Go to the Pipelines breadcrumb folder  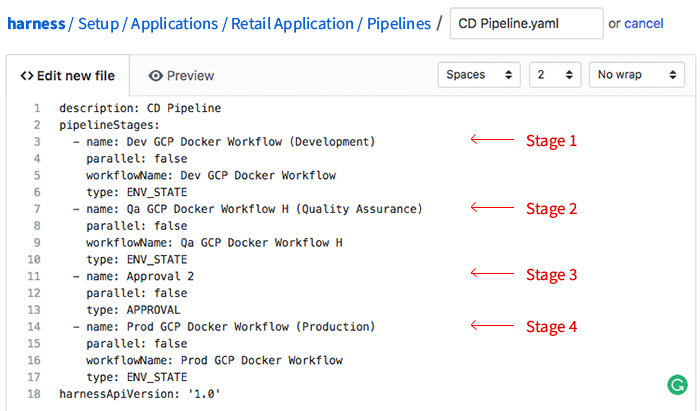pos(399,24)
